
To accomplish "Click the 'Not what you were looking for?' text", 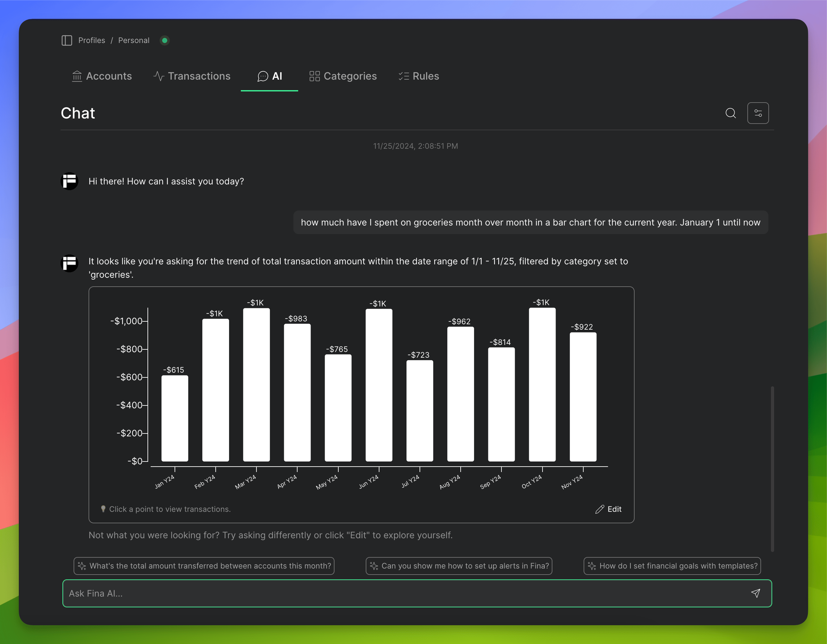I will click(271, 535).
